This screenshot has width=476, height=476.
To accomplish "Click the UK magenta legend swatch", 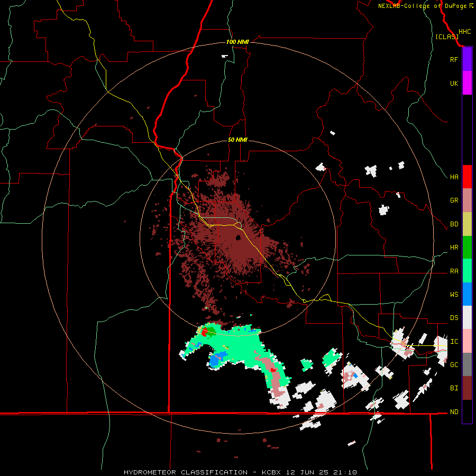I will tap(467, 83).
